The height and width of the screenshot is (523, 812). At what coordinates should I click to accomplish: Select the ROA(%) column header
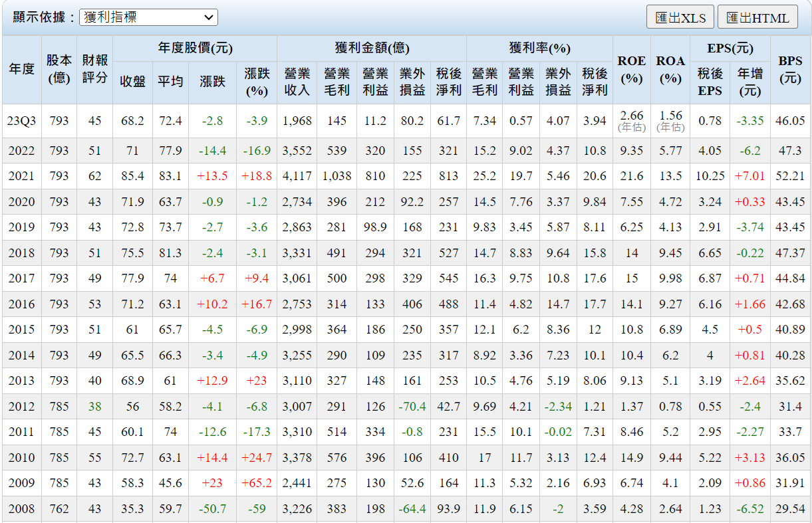(x=670, y=69)
